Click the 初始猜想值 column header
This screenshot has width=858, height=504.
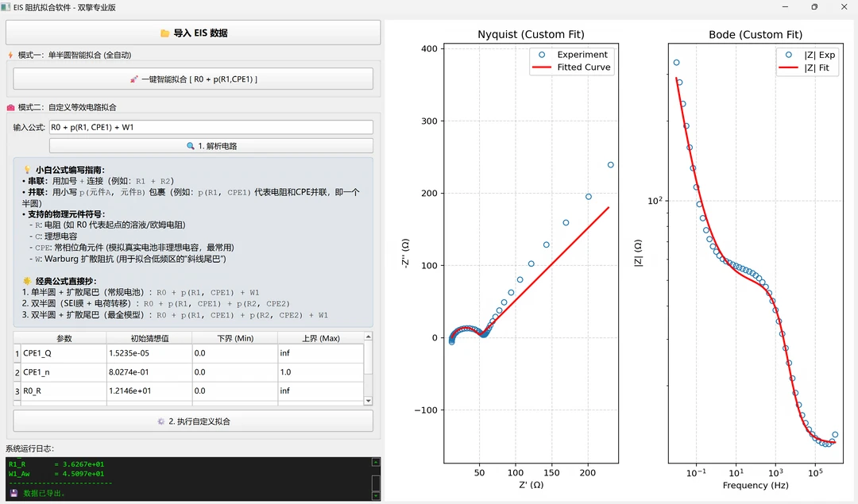click(149, 338)
